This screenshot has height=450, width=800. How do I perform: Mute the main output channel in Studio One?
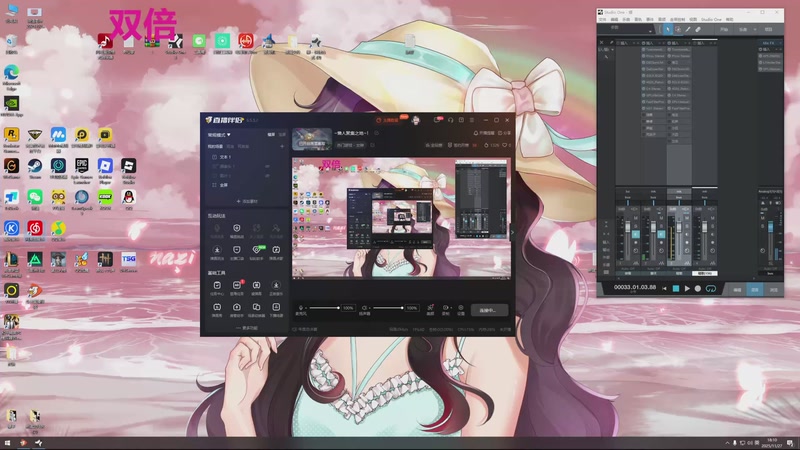[x=764, y=218]
